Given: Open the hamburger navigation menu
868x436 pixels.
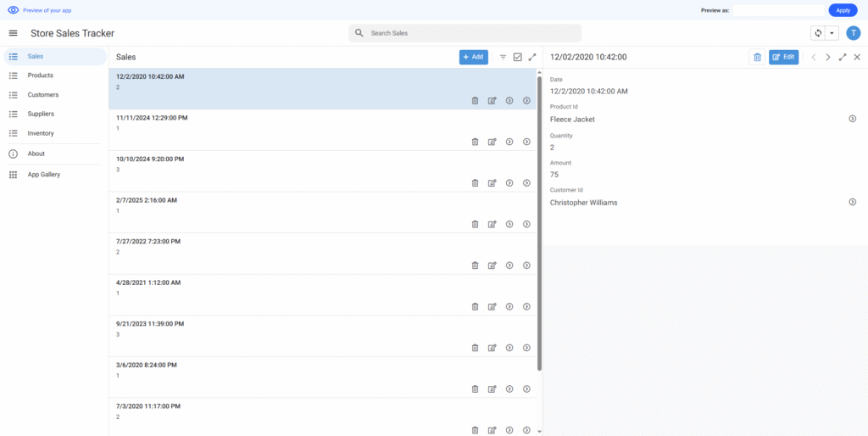Looking at the screenshot, I should pyautogui.click(x=13, y=33).
